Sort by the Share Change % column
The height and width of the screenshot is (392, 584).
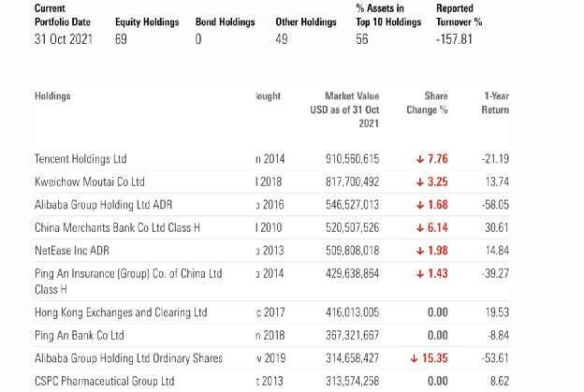(x=427, y=103)
